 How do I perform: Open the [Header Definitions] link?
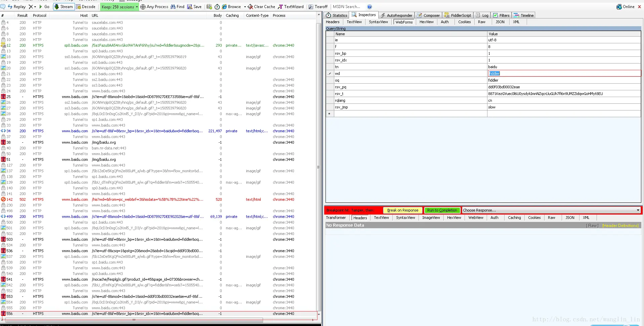pyautogui.click(x=620, y=226)
